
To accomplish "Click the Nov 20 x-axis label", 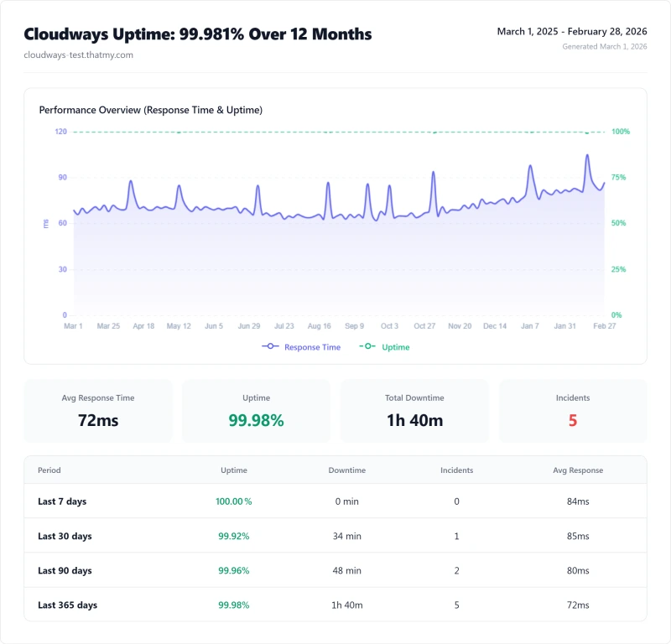I will pyautogui.click(x=460, y=326).
